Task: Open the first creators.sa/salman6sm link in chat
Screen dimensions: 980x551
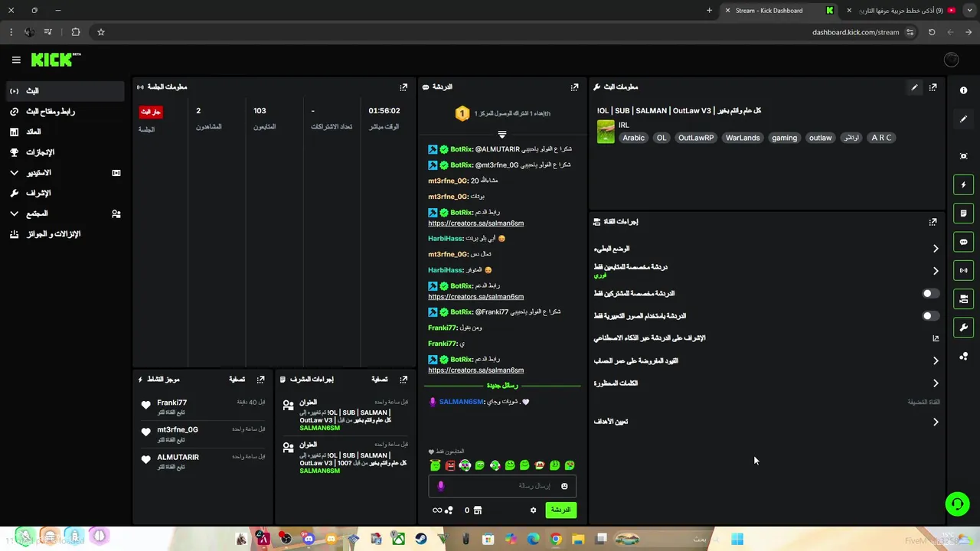Action: 475,223
